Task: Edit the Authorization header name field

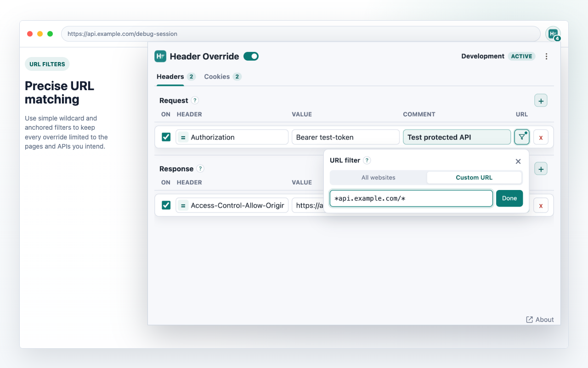Action: coord(232,137)
